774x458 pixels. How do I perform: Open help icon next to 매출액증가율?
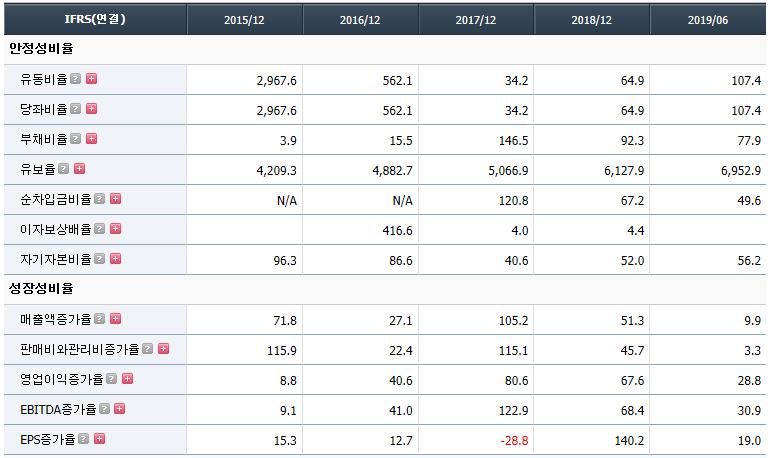point(100,319)
